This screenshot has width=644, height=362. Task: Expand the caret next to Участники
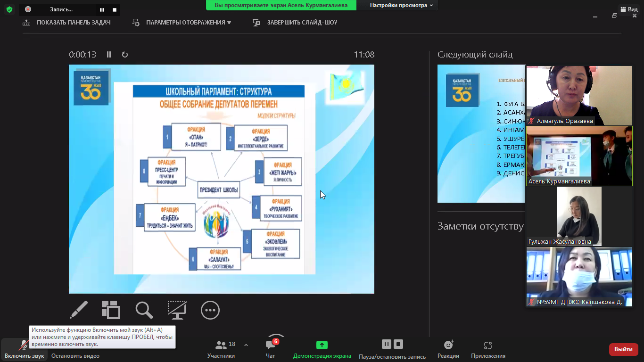(246, 345)
